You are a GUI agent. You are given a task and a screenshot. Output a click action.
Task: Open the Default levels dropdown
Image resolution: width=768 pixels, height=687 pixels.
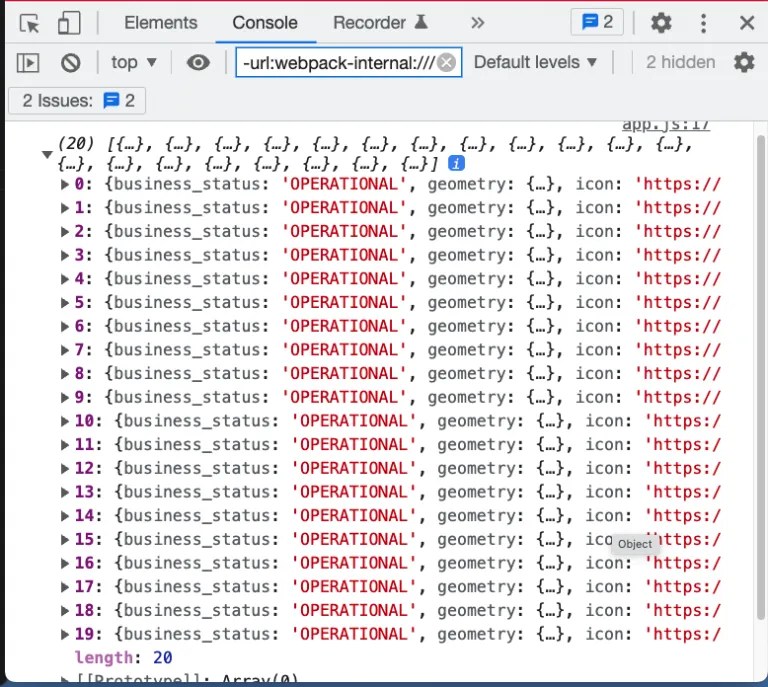click(535, 62)
